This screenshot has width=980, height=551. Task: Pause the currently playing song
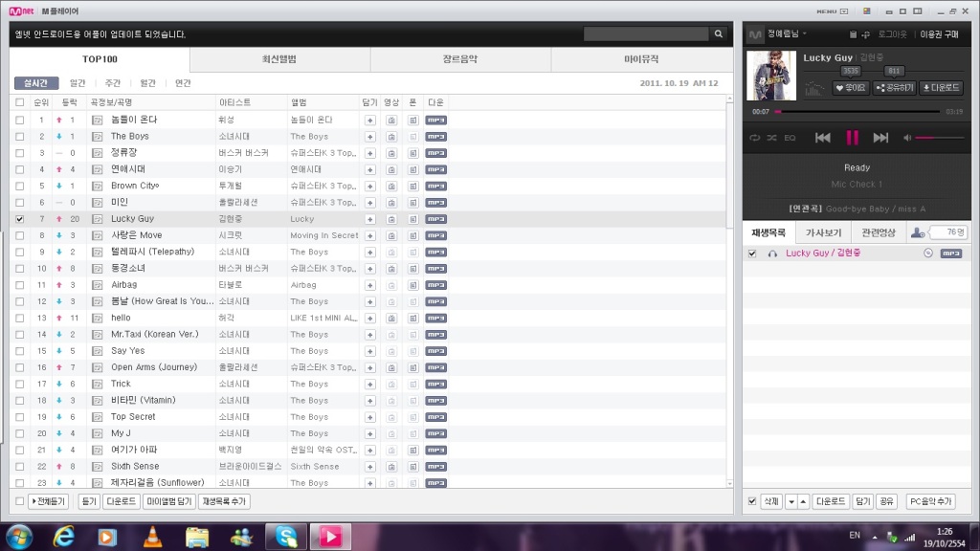[x=852, y=138]
